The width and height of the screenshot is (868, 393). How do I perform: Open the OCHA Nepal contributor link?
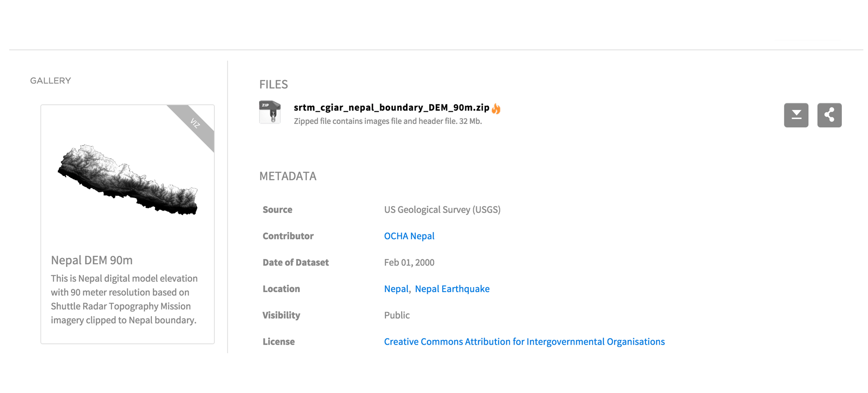coord(409,236)
